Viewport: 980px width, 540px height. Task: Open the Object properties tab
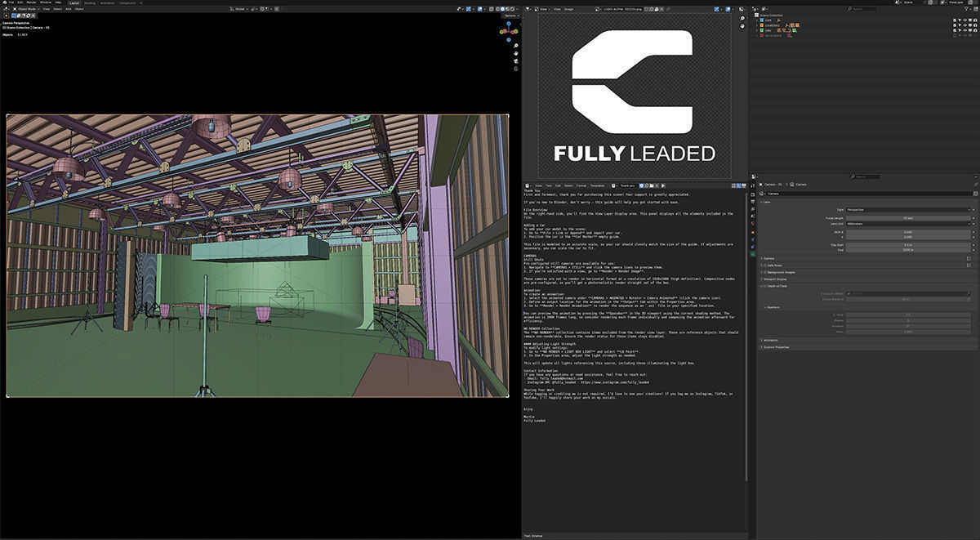[x=753, y=232]
